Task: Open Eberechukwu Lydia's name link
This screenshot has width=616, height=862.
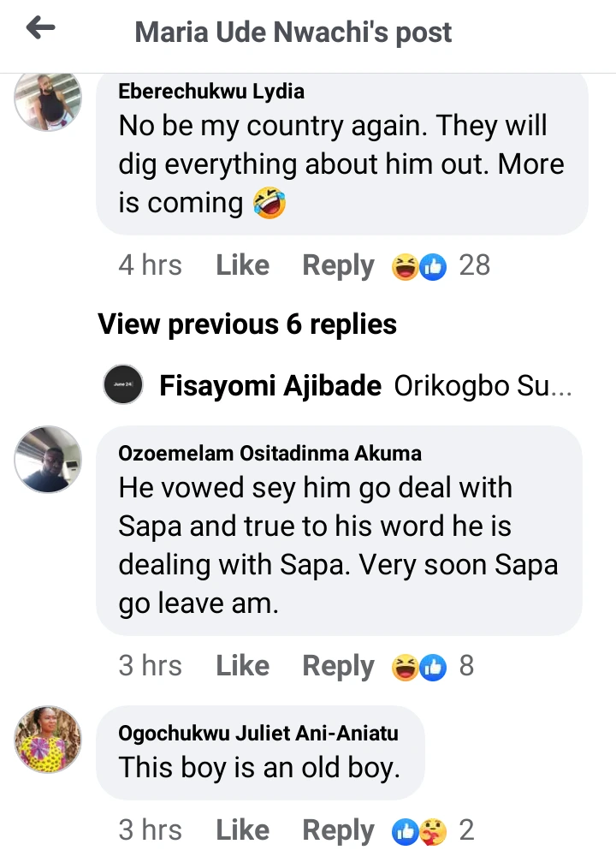Action: tap(211, 92)
